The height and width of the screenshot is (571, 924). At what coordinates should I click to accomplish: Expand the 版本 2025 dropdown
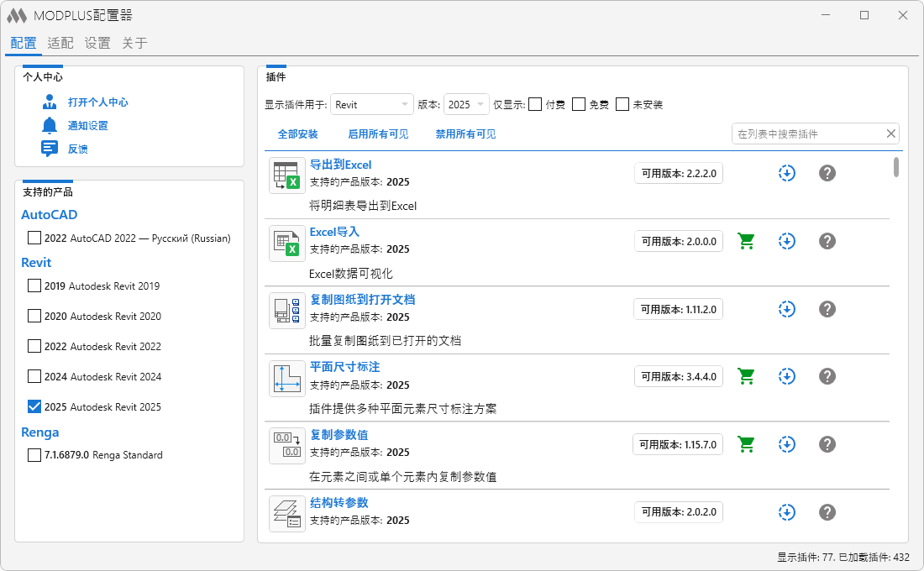click(x=466, y=104)
